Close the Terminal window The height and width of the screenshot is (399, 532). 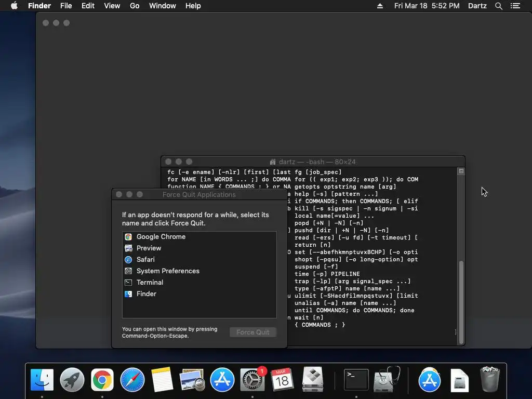point(168,162)
